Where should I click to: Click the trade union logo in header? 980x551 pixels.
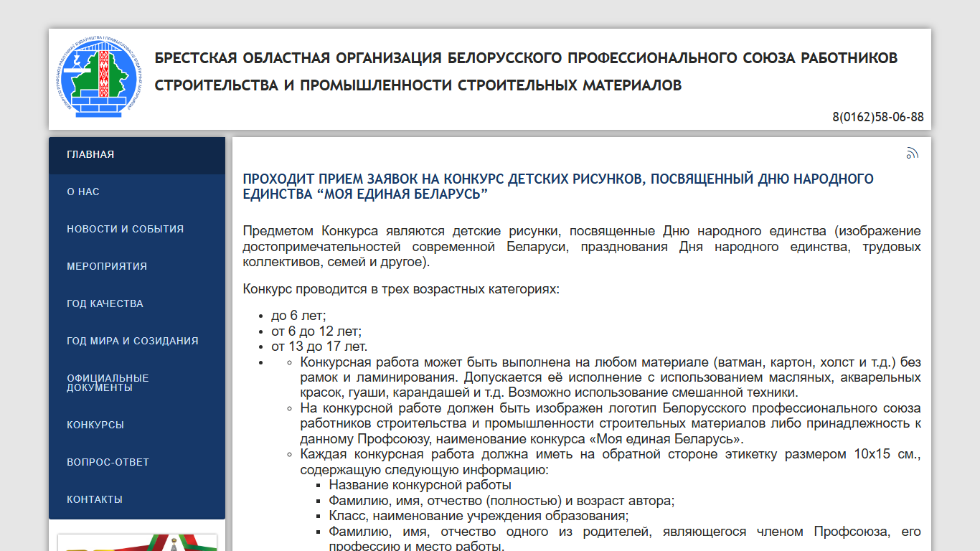(x=100, y=78)
